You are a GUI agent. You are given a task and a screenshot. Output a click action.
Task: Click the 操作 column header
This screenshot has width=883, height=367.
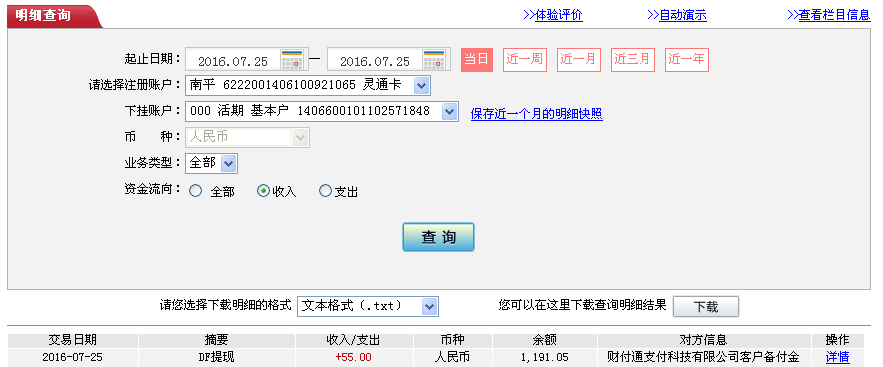(x=837, y=340)
